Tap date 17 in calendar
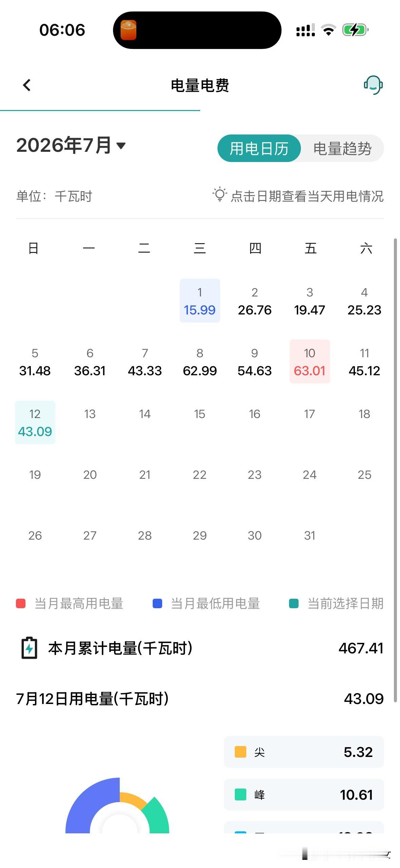The width and height of the screenshot is (400, 868). (310, 414)
